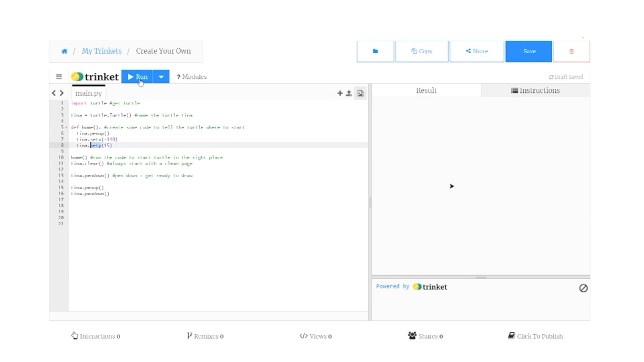Collapse the def home function code block
Viewport: 644px width, 362px height.
tap(65, 127)
